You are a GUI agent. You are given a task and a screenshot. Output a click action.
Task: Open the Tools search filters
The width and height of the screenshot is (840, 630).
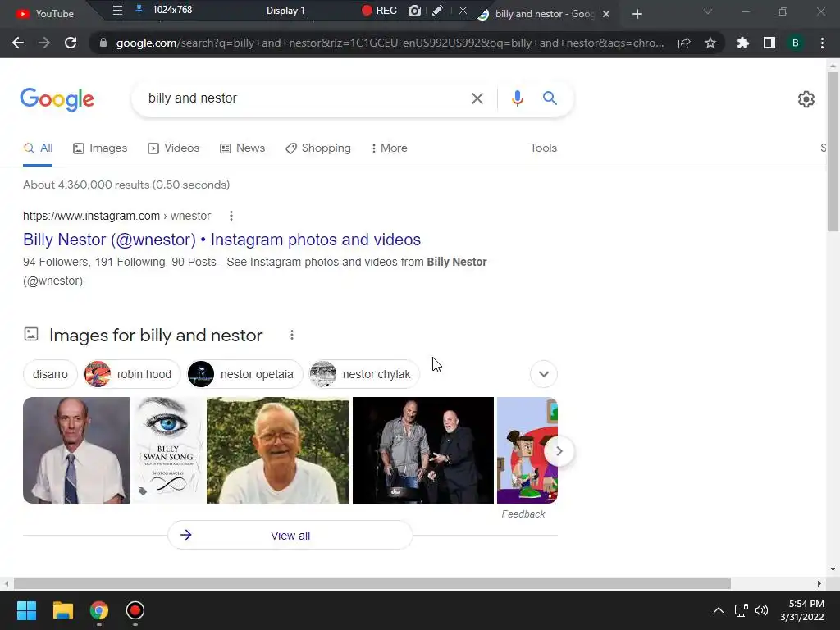pyautogui.click(x=543, y=148)
